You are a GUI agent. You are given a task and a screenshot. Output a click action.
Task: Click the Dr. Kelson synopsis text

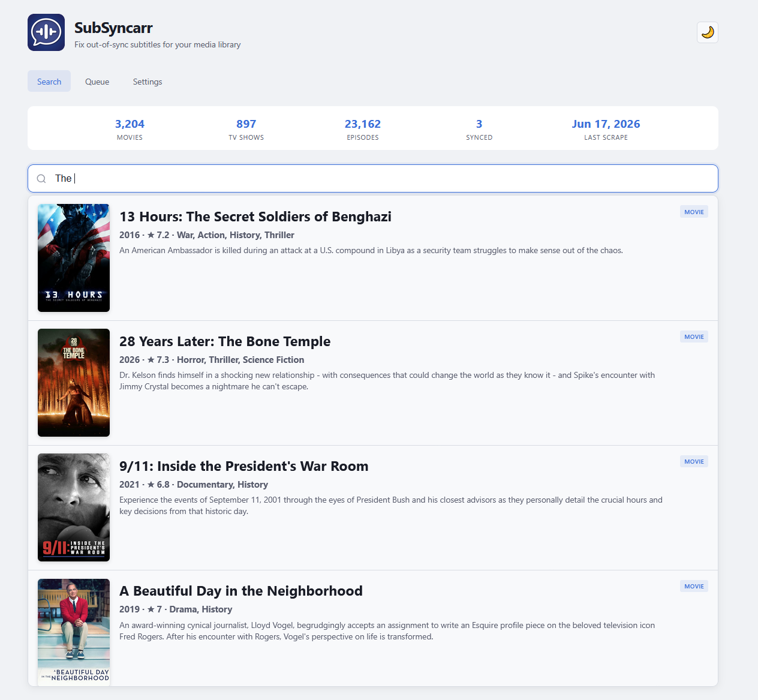[387, 381]
